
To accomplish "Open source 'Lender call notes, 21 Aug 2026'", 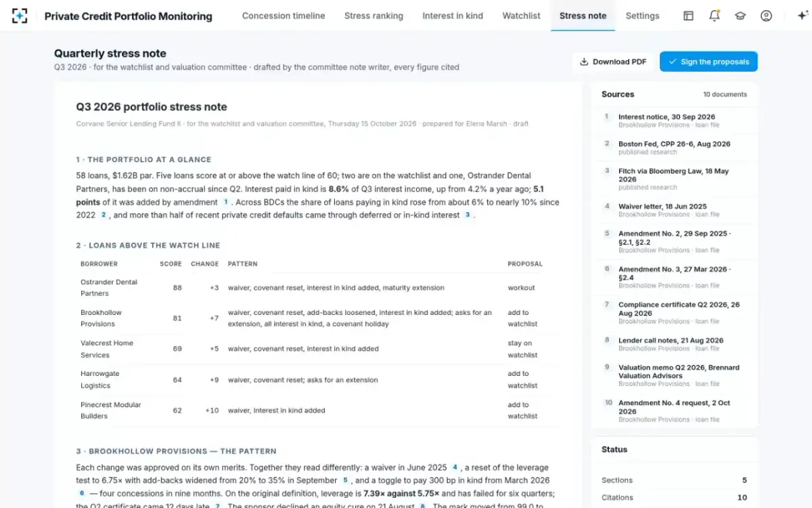I will click(x=674, y=344).
